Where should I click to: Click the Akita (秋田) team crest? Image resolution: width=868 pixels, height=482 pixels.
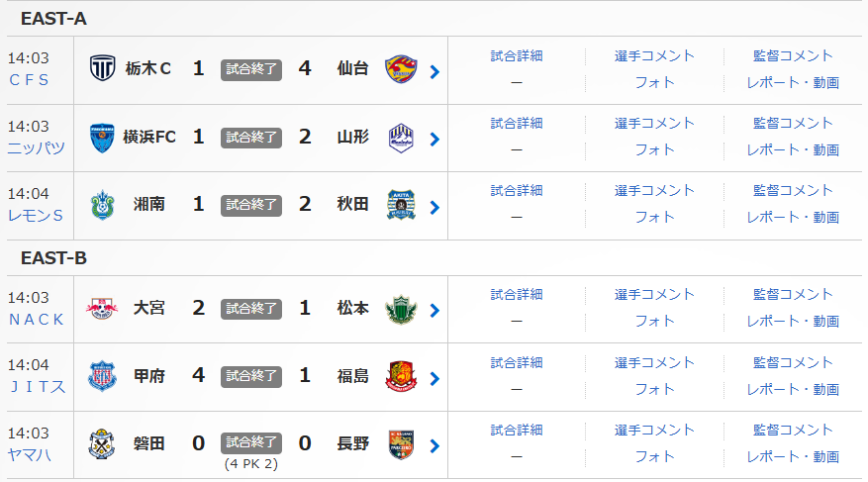(x=400, y=204)
